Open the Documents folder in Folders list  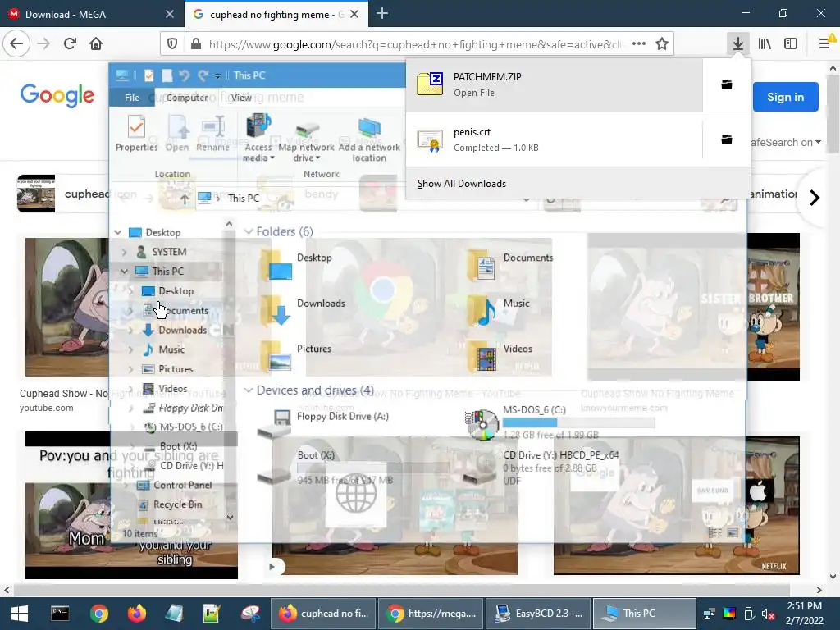[509, 263]
